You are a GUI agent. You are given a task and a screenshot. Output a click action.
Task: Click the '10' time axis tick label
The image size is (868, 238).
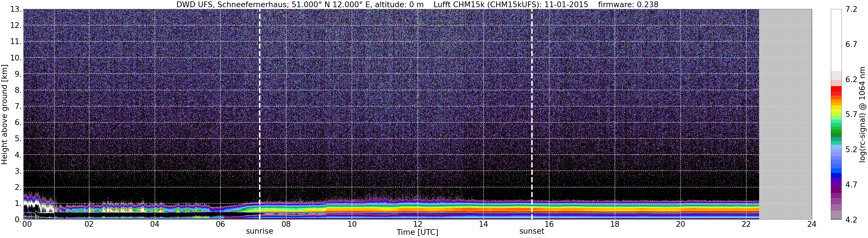(x=352, y=224)
